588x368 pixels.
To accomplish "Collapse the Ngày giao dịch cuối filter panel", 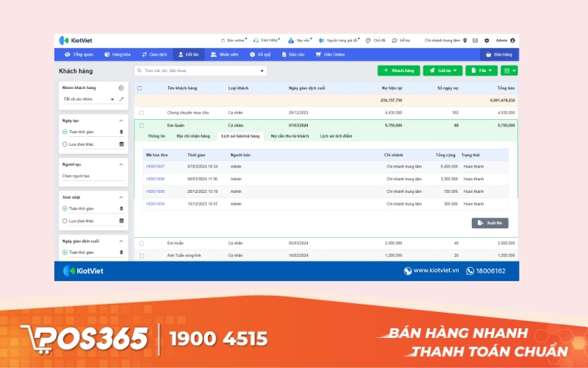I will [x=121, y=241].
